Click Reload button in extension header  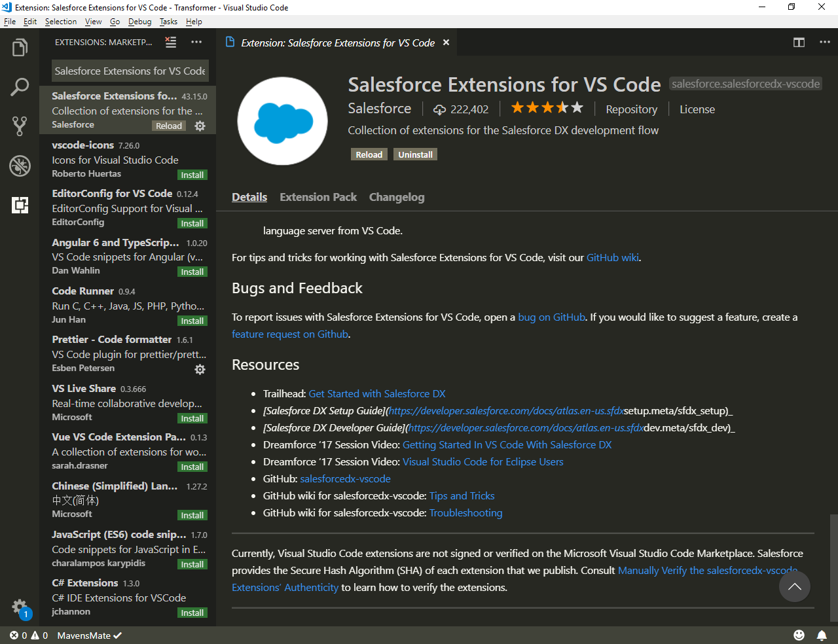click(x=369, y=154)
